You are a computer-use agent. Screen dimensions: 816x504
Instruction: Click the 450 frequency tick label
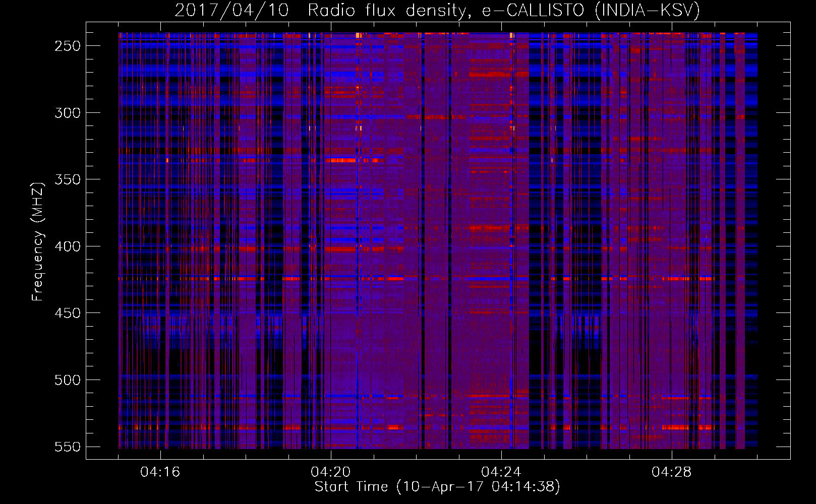click(x=68, y=313)
